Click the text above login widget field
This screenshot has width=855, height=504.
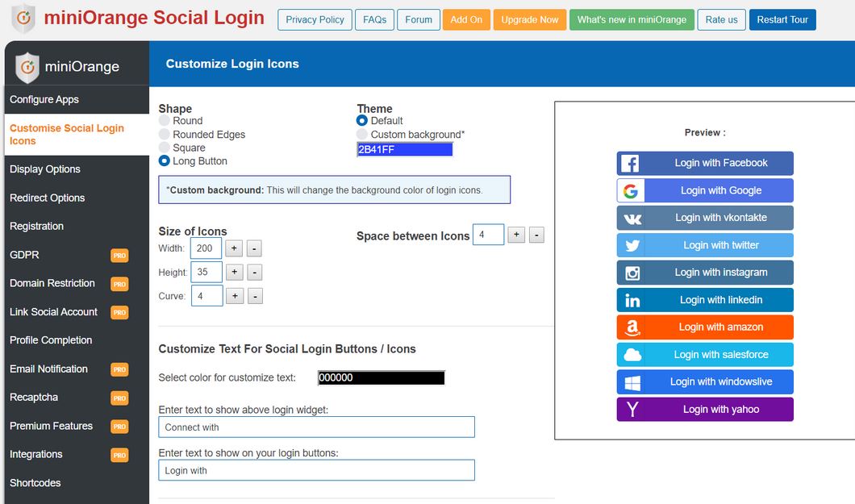tap(316, 427)
